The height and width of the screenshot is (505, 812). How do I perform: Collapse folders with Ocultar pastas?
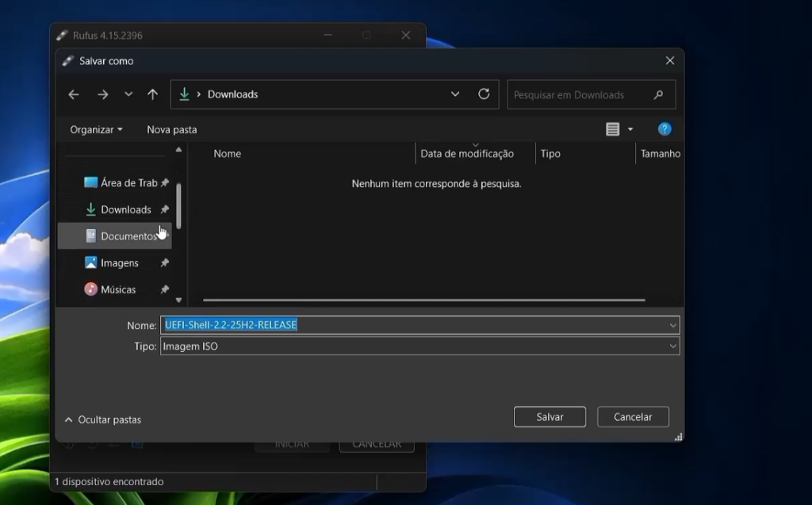(102, 419)
